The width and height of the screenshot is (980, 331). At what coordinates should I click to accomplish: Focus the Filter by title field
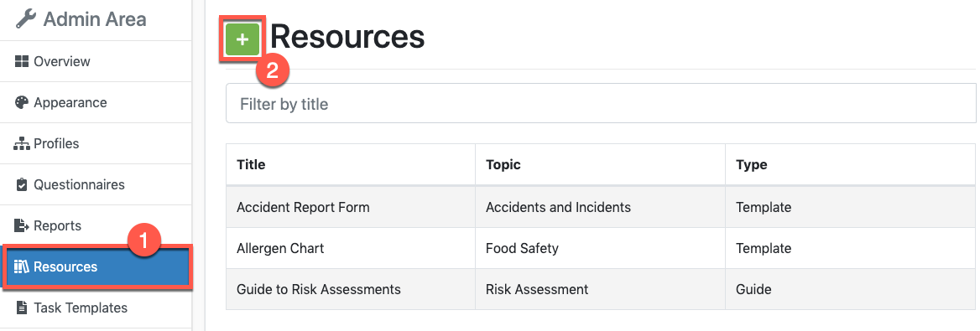tap(601, 104)
